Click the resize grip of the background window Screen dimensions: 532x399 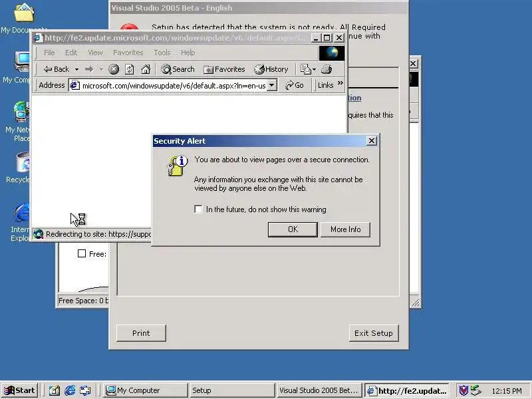(415, 302)
